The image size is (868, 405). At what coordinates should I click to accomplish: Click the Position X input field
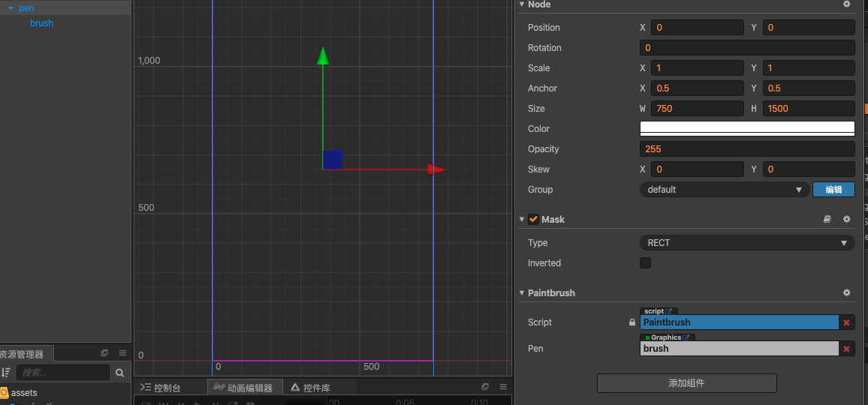click(698, 28)
